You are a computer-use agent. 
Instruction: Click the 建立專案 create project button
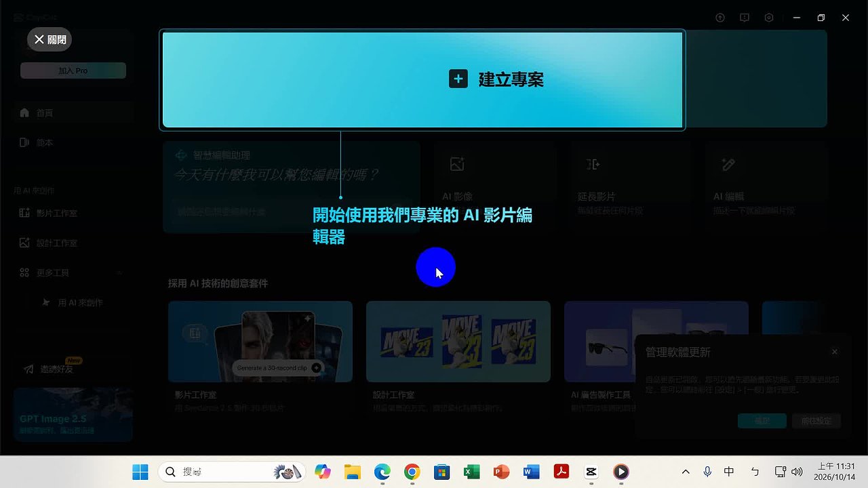click(422, 80)
